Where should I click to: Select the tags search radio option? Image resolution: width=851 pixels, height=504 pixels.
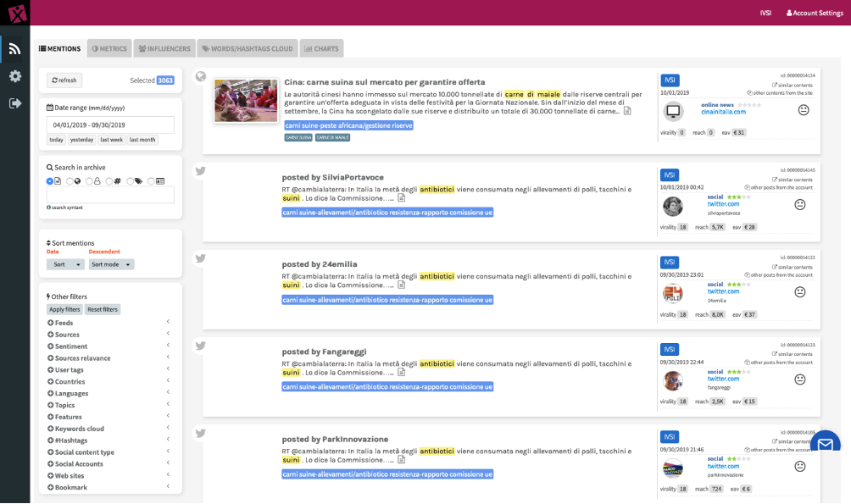click(x=131, y=181)
